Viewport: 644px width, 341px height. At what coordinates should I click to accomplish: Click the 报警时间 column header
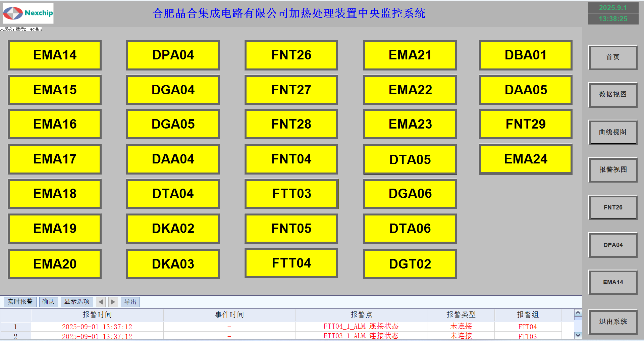coord(97,315)
